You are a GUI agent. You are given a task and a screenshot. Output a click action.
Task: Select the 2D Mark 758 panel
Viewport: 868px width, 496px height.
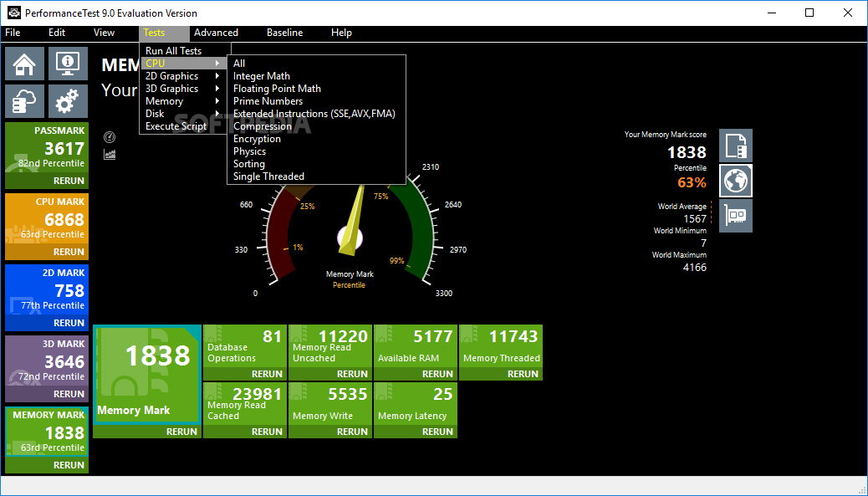point(47,290)
